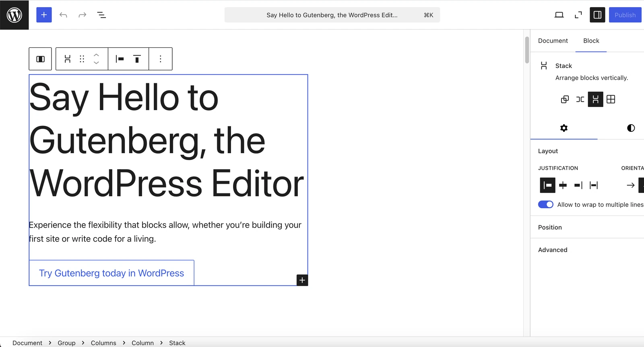Select justify items right
Image resolution: width=644 pixels, height=347 pixels.
click(578, 185)
